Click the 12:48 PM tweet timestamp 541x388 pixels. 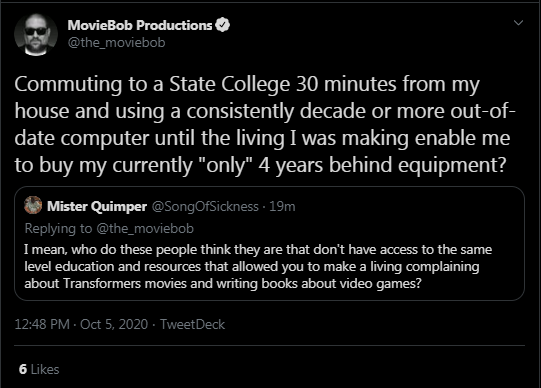tap(42, 324)
